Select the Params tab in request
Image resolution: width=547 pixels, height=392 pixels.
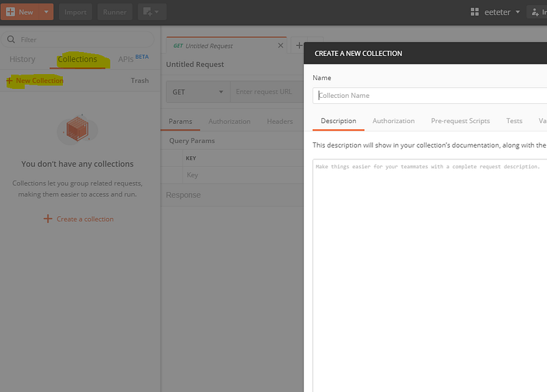181,122
